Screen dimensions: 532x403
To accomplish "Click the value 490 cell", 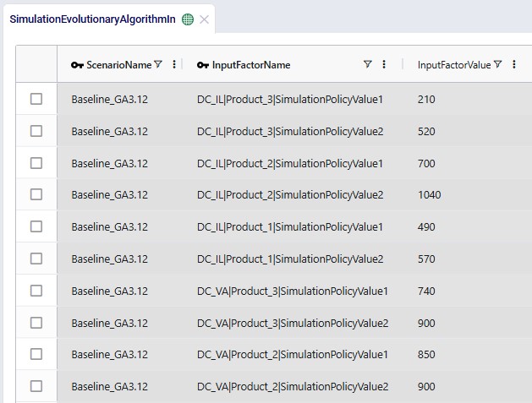I will (426, 226).
